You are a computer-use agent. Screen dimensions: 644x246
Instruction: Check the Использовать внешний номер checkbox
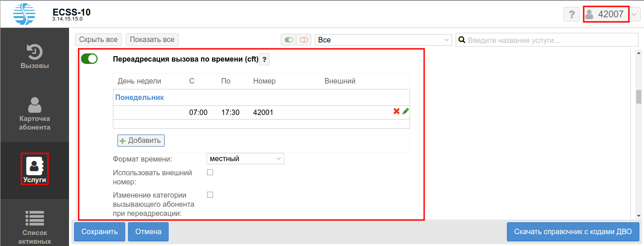coord(210,173)
